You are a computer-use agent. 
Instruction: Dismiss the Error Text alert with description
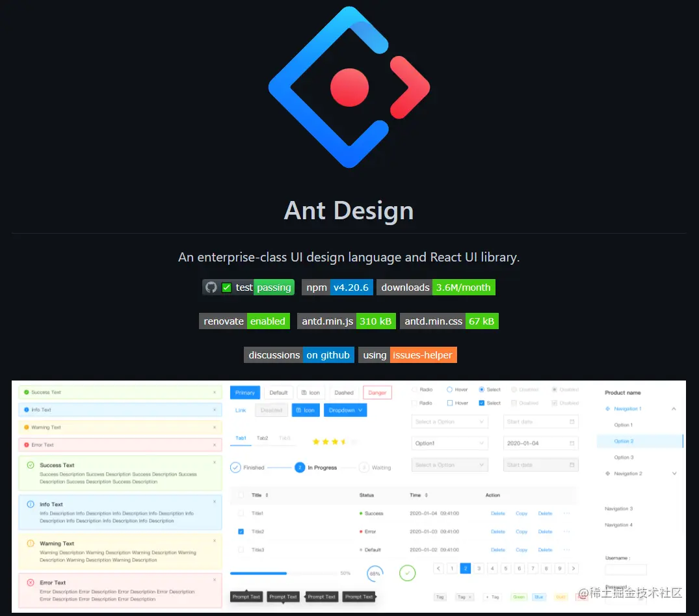pos(215,580)
